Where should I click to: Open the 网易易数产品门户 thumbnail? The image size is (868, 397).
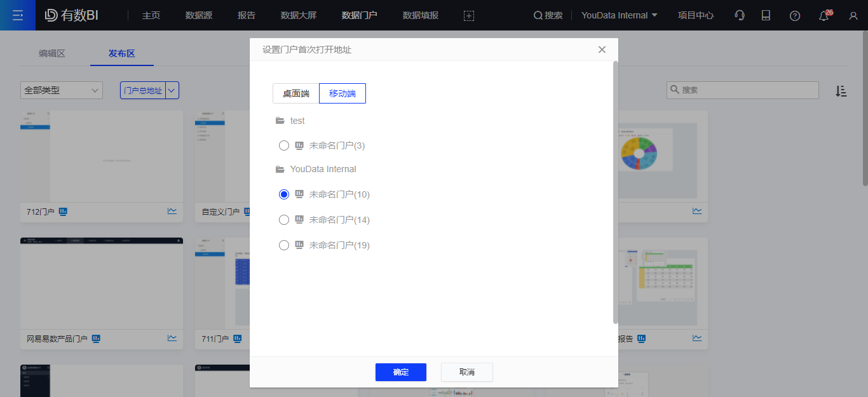[102, 283]
